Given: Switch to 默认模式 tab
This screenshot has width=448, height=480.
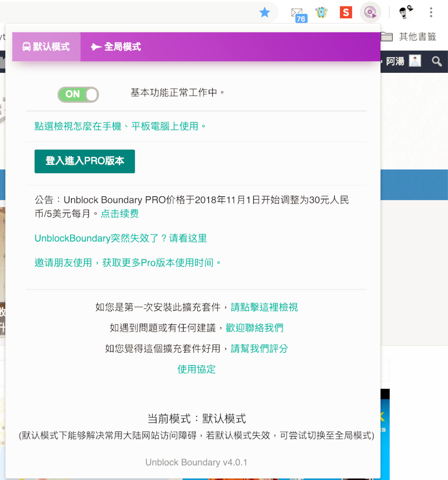Looking at the screenshot, I should [46, 47].
